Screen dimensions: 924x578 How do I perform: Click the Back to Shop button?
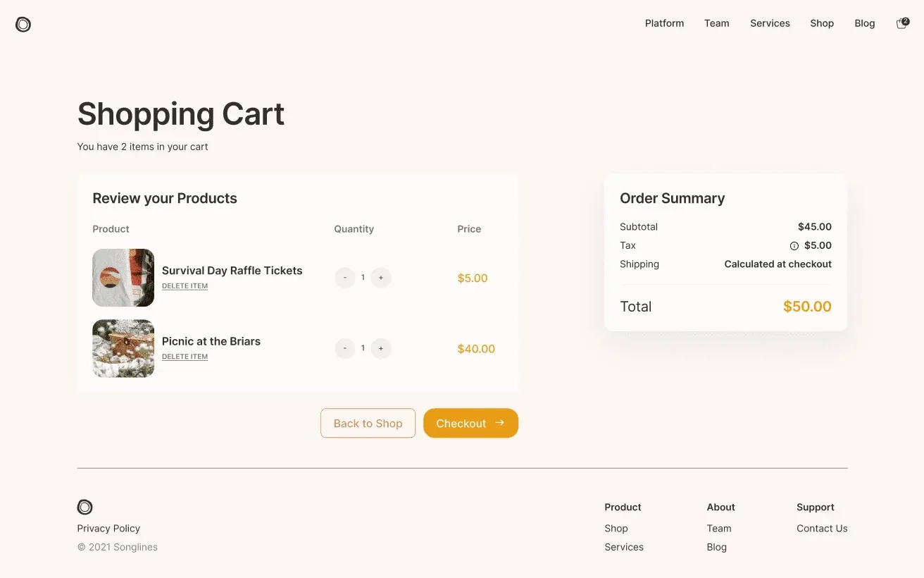click(x=368, y=423)
